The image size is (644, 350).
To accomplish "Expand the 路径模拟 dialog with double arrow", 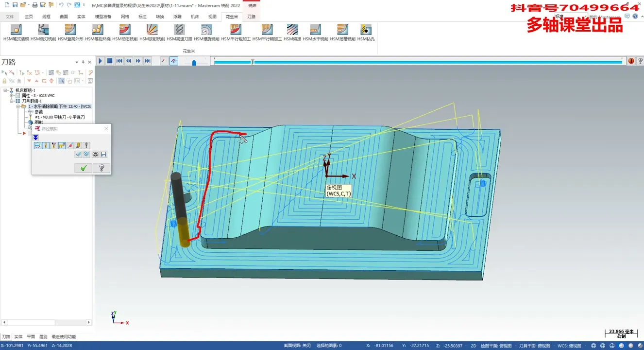I will pyautogui.click(x=36, y=138).
